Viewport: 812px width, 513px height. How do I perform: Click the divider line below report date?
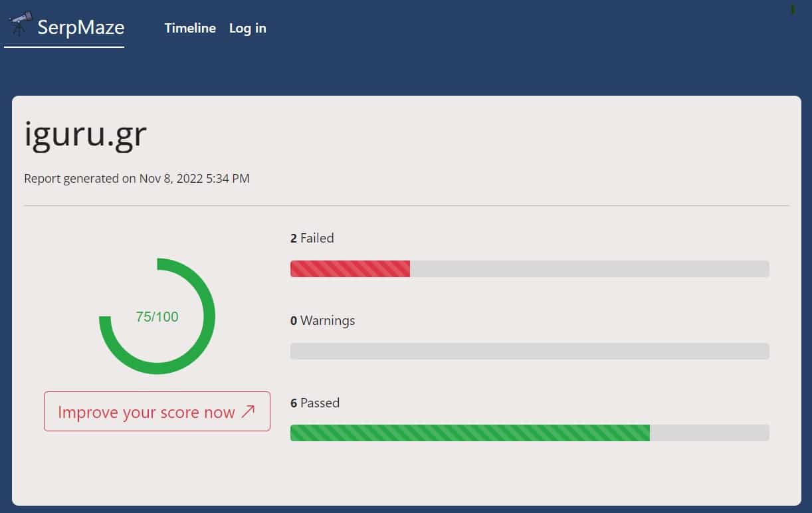406,206
